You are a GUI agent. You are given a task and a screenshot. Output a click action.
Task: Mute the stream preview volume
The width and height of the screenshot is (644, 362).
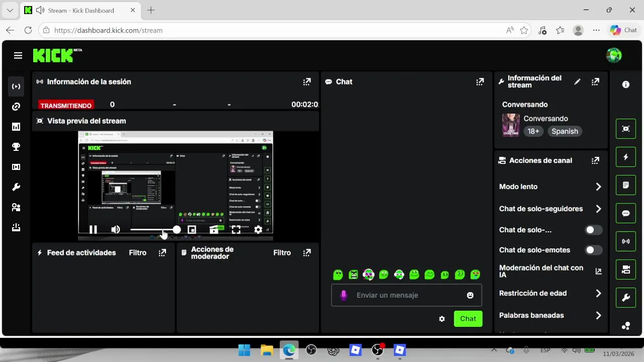click(116, 230)
